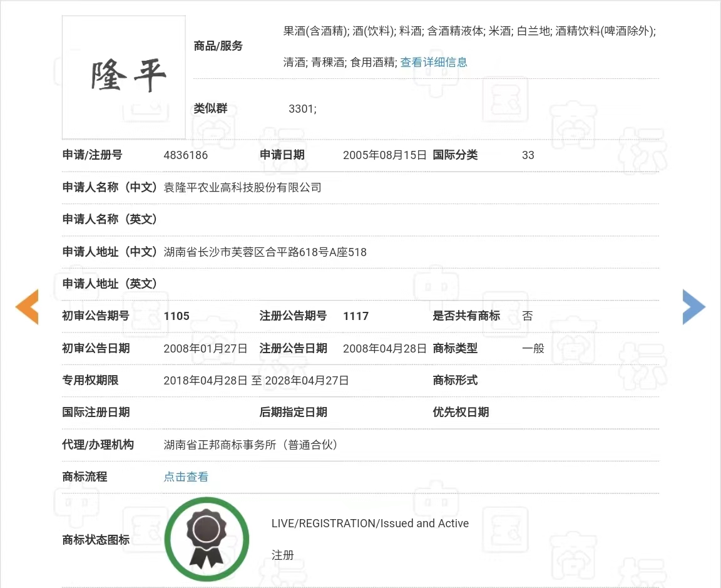
Task: Click the green registration status medal icon
Action: click(x=207, y=539)
